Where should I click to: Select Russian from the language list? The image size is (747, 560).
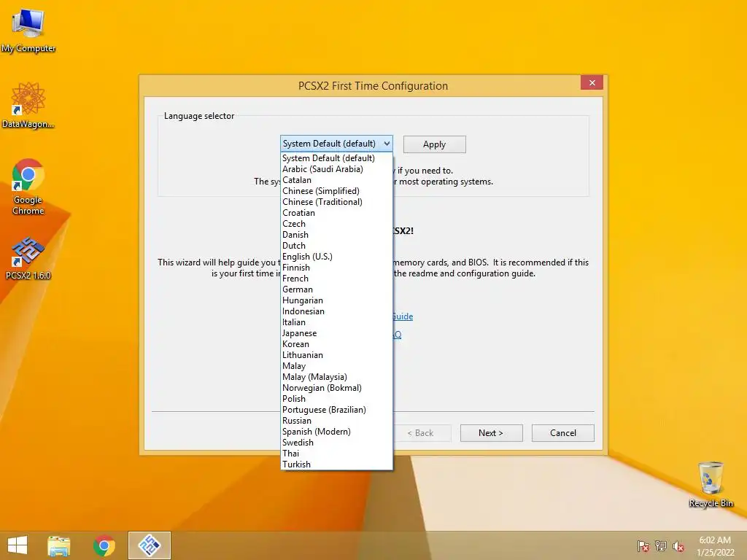pos(336,421)
